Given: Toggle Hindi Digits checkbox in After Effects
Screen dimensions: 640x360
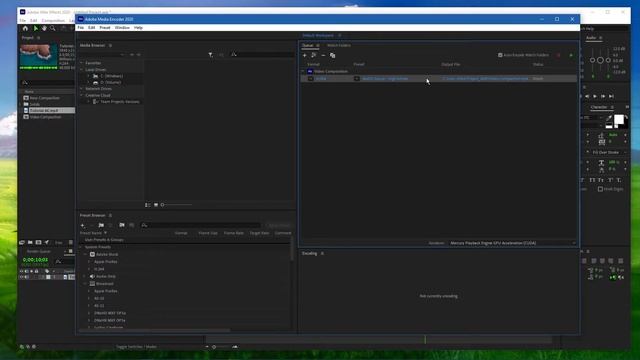Looking at the screenshot, I should pyautogui.click(x=600, y=189).
